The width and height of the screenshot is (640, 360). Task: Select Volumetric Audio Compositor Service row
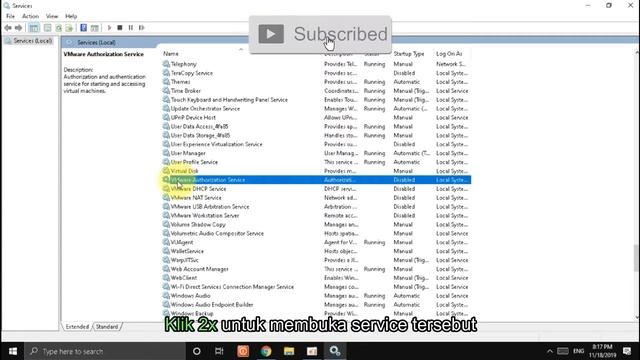coord(316,233)
